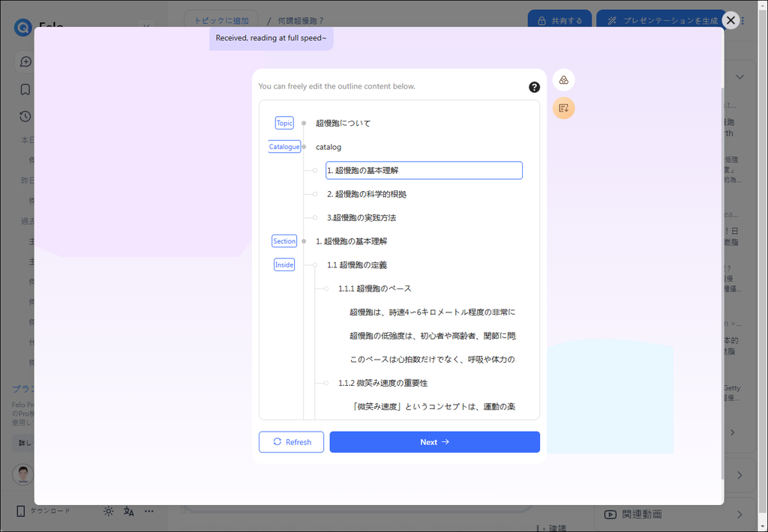The height and width of the screenshot is (532, 768).
Task: Select the outline row '1.1.1 超慢跑のペース'
Action: tap(375, 288)
